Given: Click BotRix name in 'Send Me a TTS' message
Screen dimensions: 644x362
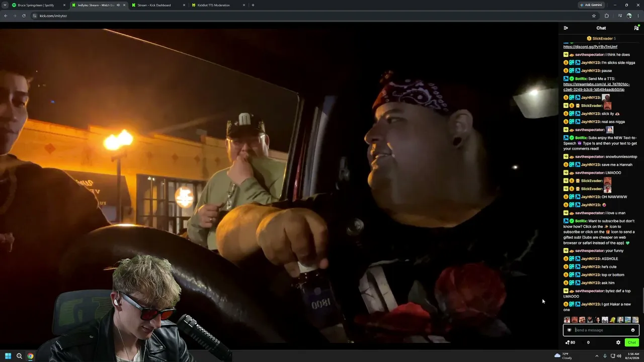Looking at the screenshot, I should 581,79.
